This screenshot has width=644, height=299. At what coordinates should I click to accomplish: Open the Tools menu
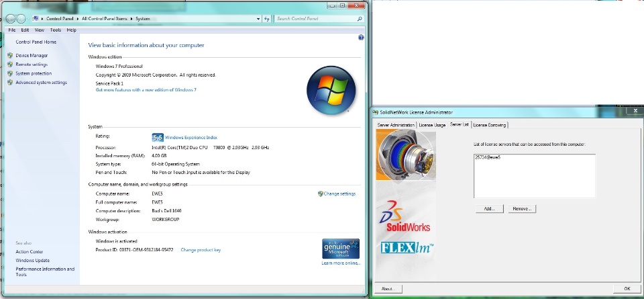point(56,30)
